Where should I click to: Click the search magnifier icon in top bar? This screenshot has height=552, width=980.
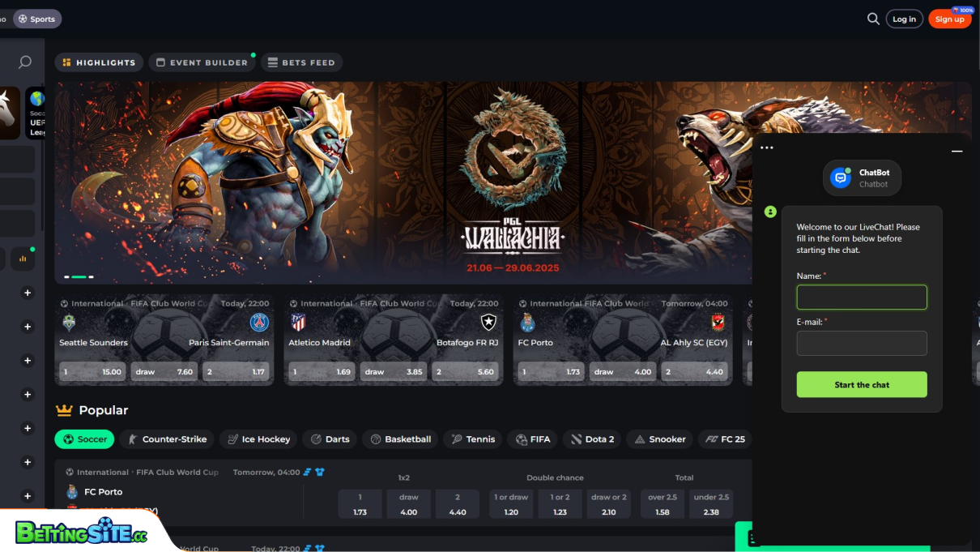(873, 19)
